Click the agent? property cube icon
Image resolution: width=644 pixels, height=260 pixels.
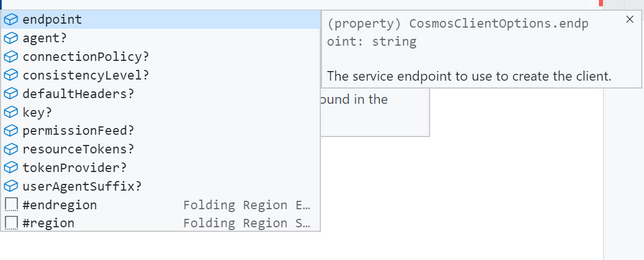(x=11, y=38)
